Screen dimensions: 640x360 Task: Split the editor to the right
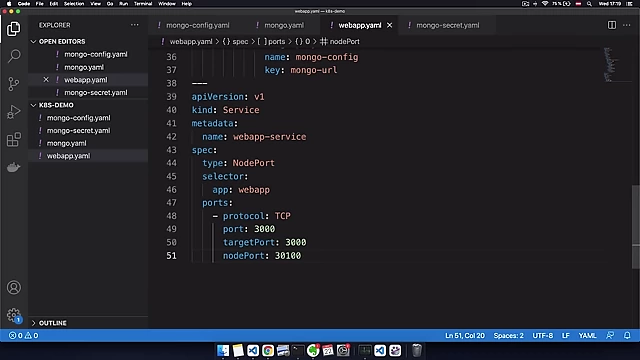click(611, 25)
